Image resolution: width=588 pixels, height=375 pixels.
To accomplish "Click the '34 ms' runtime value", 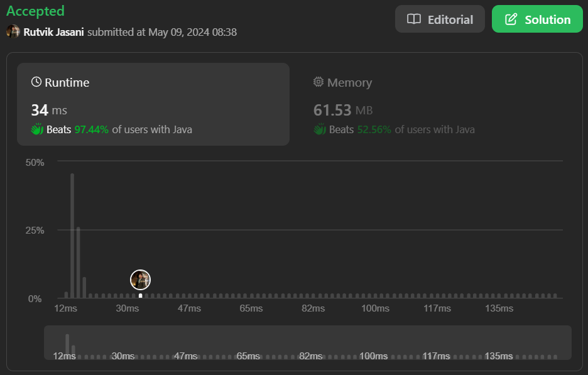I will 49,110.
